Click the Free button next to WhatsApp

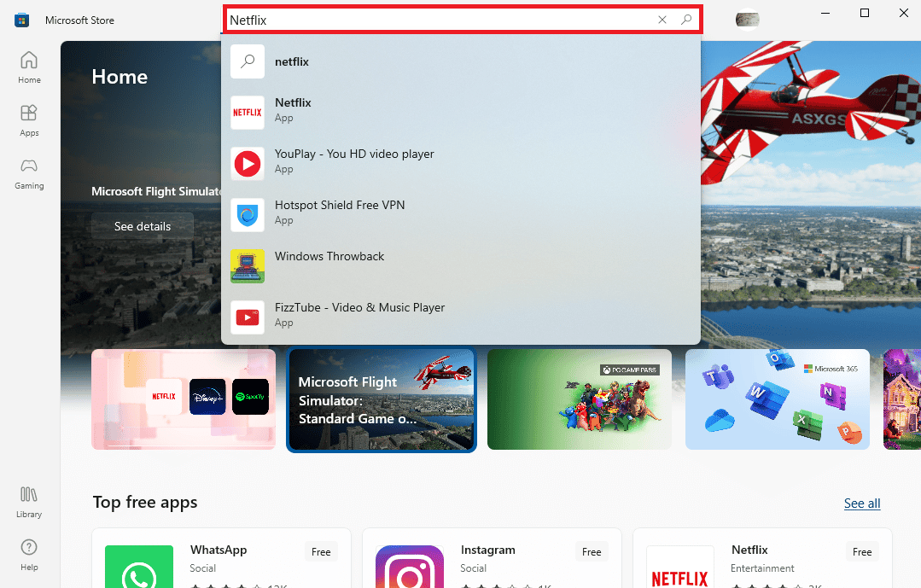click(x=321, y=551)
